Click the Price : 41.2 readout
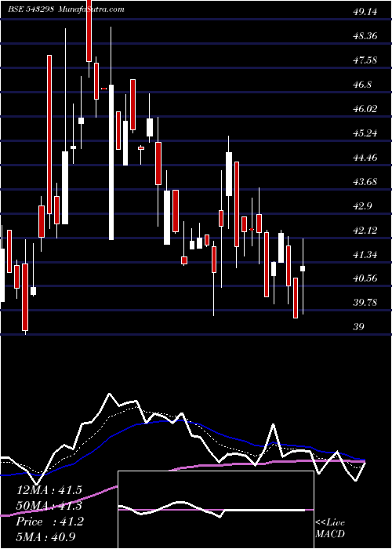392x549 pixels. point(50,522)
